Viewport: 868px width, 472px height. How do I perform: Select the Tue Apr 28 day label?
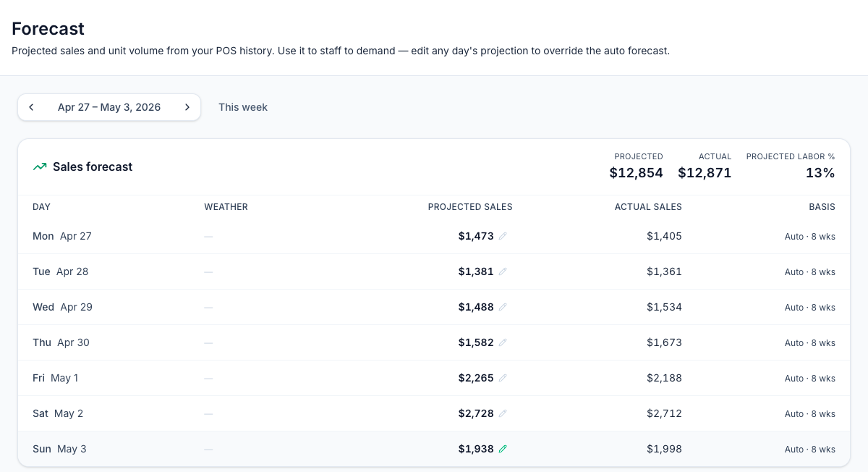click(x=60, y=271)
